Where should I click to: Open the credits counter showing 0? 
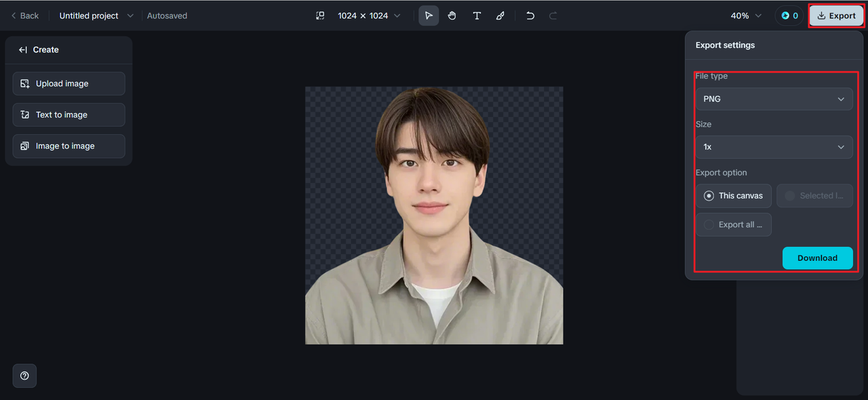pos(789,16)
